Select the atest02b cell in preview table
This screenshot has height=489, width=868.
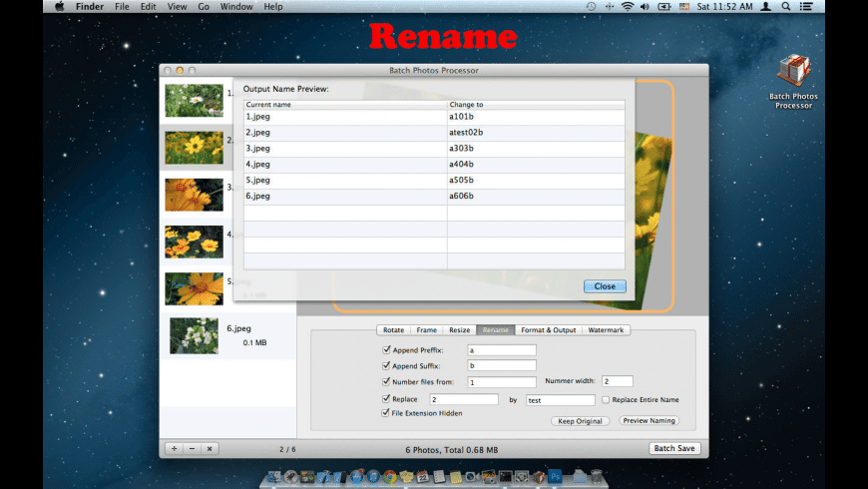[536, 133]
